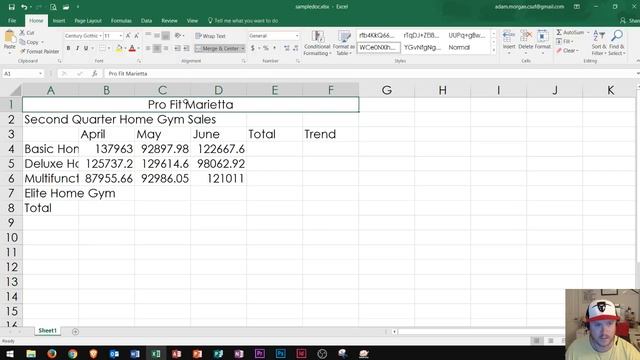Apply Percent style format
640x360 pixels.
pyautogui.click(x=266, y=48)
